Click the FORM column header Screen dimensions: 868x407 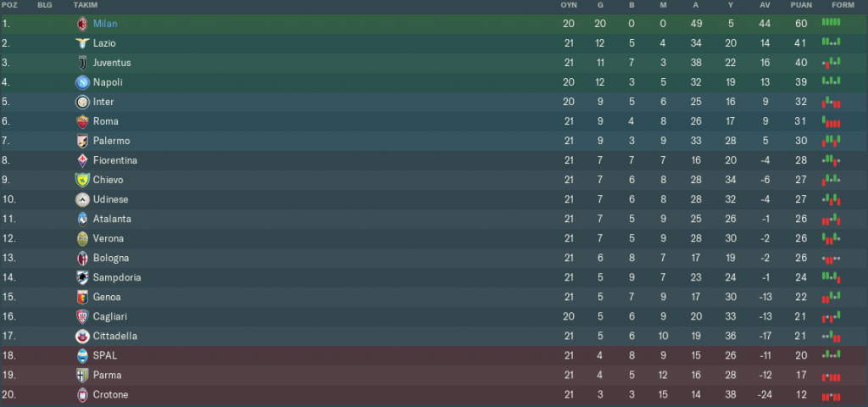coord(842,5)
